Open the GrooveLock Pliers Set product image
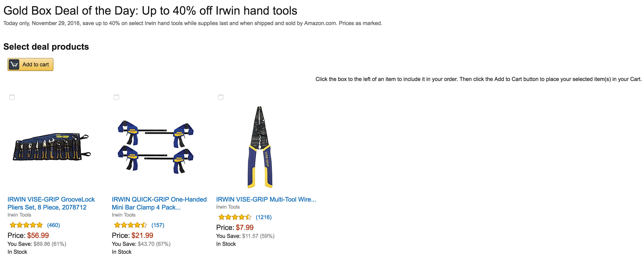This screenshot has width=644, height=260. click(x=52, y=147)
